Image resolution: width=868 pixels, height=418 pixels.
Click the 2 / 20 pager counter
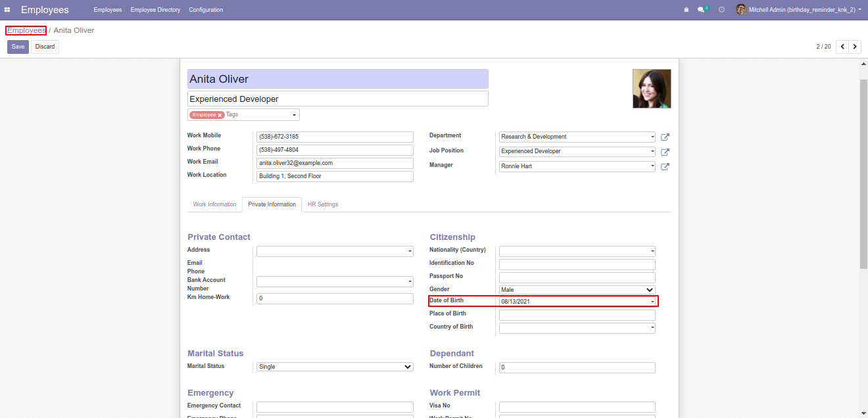coord(824,47)
